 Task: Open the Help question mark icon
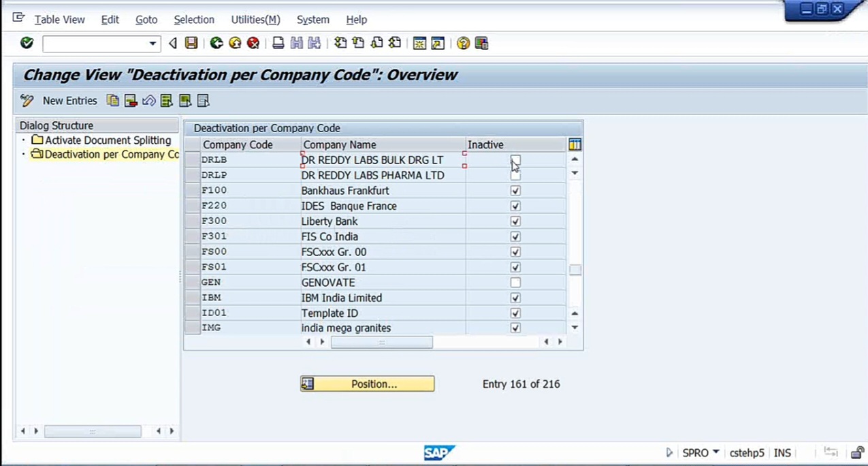(x=463, y=43)
